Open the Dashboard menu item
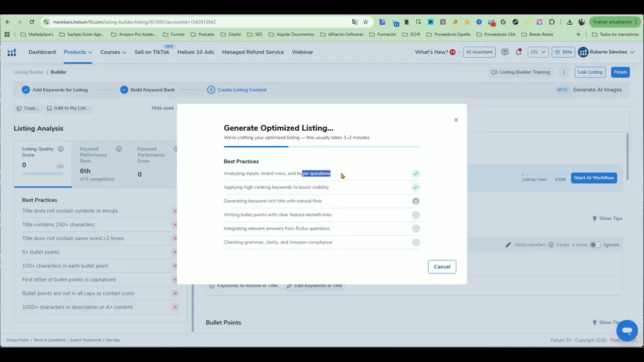Viewport: 644px width, 362px height. point(42,52)
